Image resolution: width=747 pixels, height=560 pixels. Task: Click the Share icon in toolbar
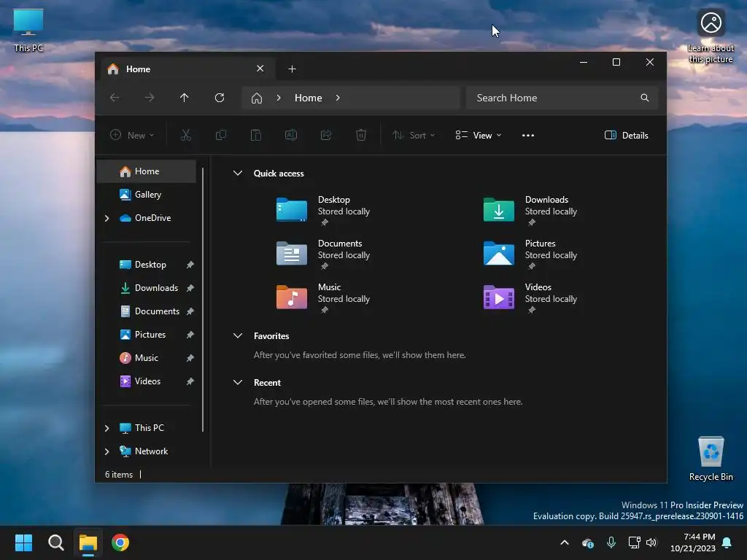[326, 135]
